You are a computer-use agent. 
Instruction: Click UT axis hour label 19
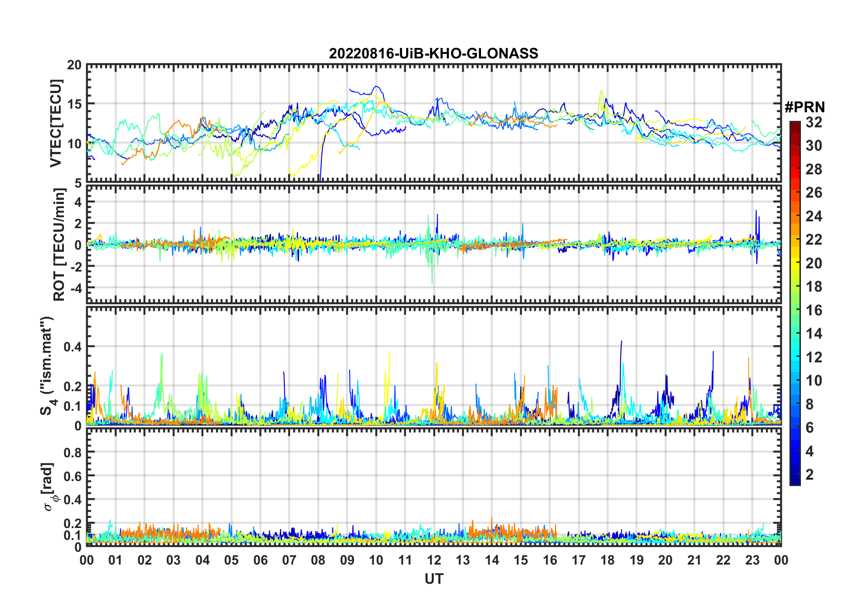637,560
